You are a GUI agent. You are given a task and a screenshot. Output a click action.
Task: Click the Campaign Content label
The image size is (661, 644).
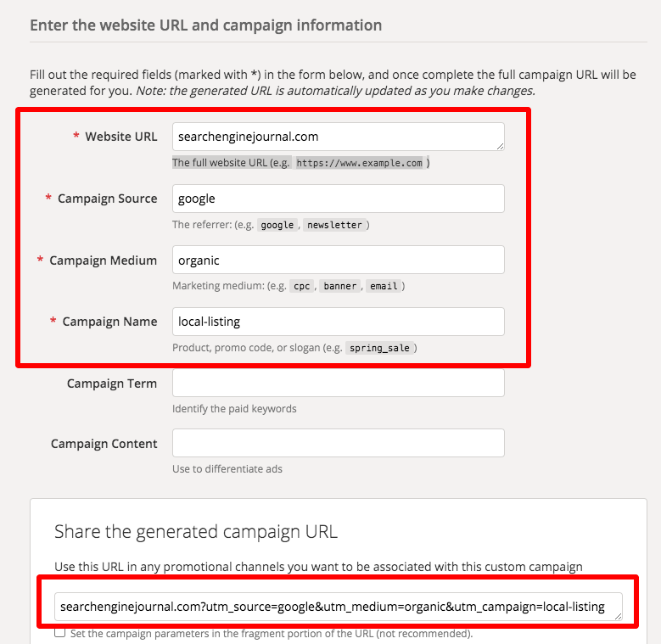[x=104, y=444]
